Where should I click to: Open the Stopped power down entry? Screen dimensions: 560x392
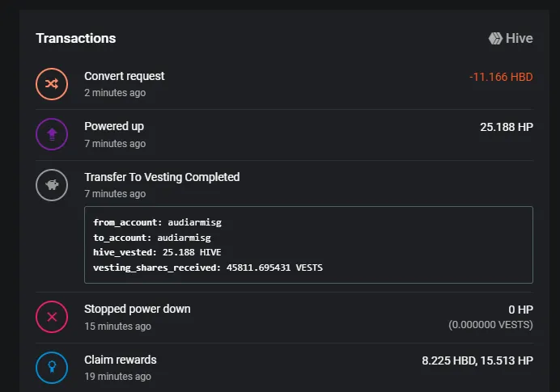(137, 309)
